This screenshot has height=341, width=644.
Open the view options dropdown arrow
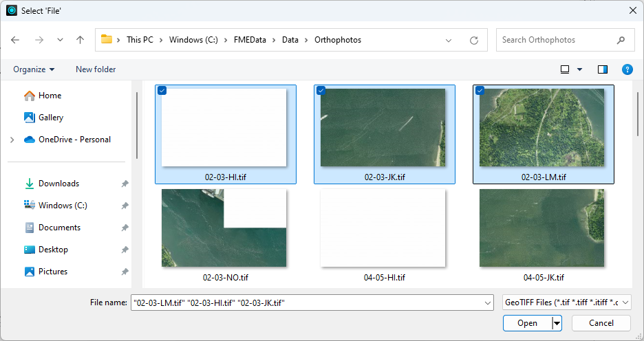579,69
